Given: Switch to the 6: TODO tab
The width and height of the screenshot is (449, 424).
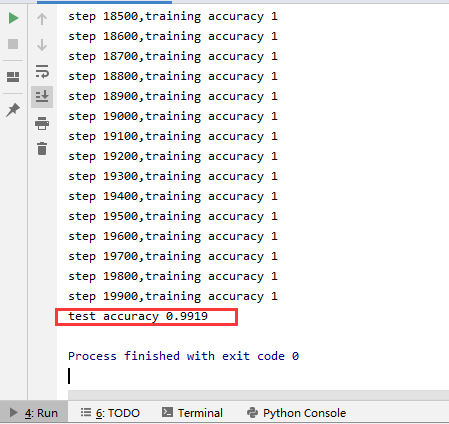Looking at the screenshot, I should [110, 413].
